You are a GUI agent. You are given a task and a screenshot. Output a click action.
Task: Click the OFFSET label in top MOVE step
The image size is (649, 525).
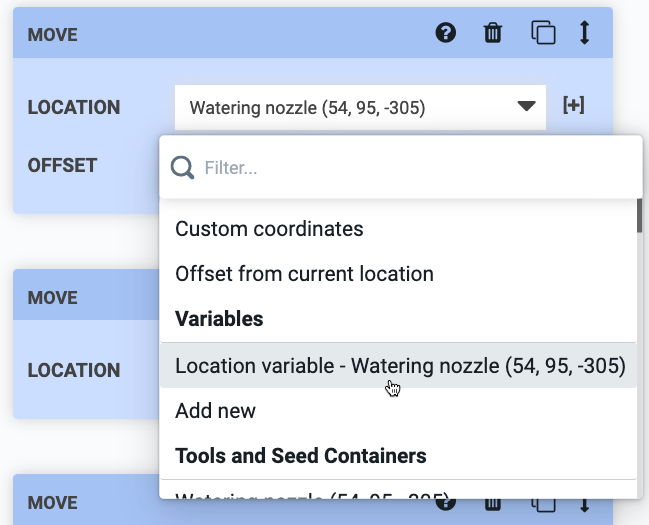(62, 165)
